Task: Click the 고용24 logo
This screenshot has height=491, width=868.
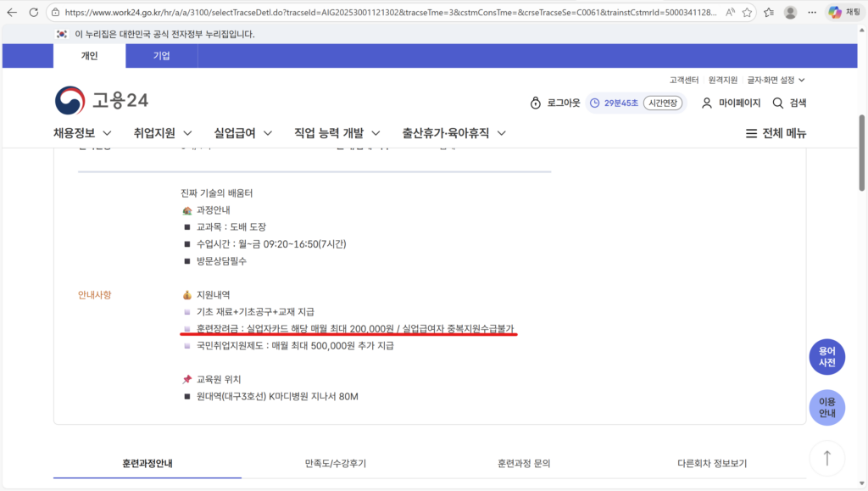Action: coord(101,100)
